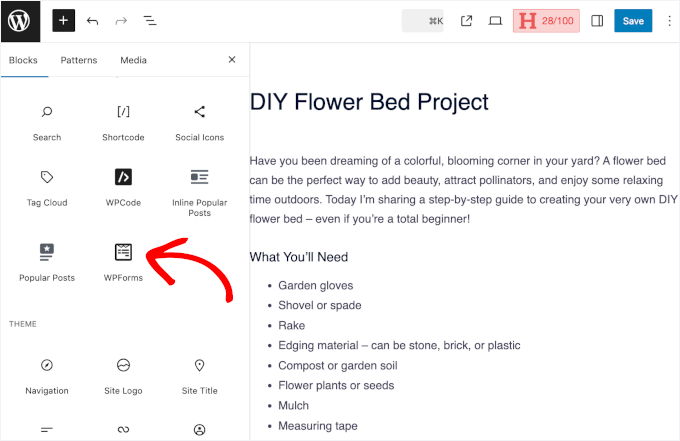Toggle the settings sidebar panel

[x=597, y=20]
